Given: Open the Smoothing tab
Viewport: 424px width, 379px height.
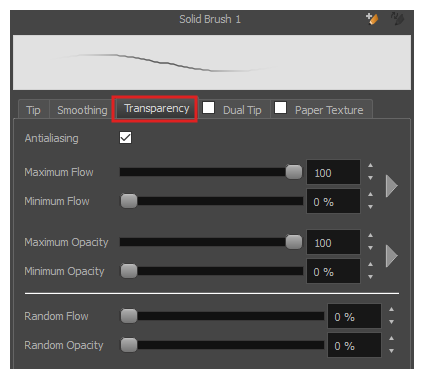Looking at the screenshot, I should coord(82,110).
